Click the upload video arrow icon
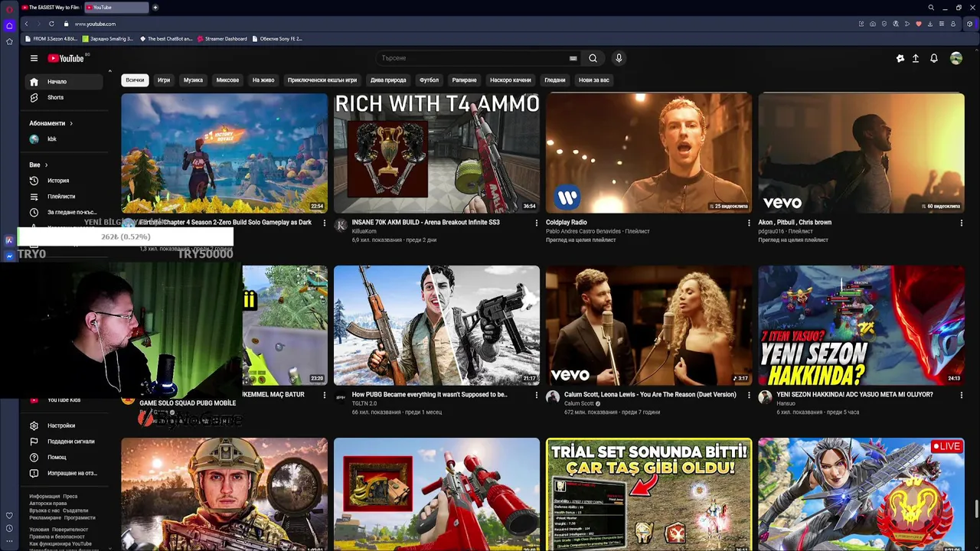 [916, 58]
